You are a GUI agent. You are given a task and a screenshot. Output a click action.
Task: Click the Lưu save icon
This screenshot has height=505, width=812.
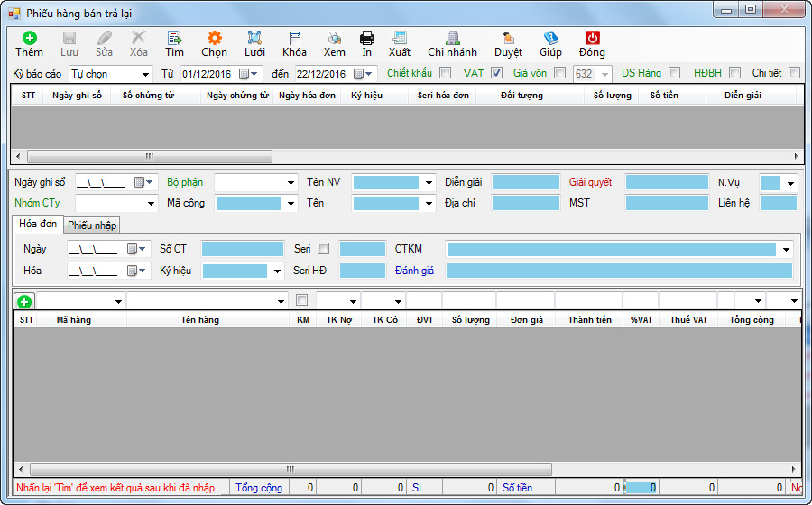tap(69, 38)
